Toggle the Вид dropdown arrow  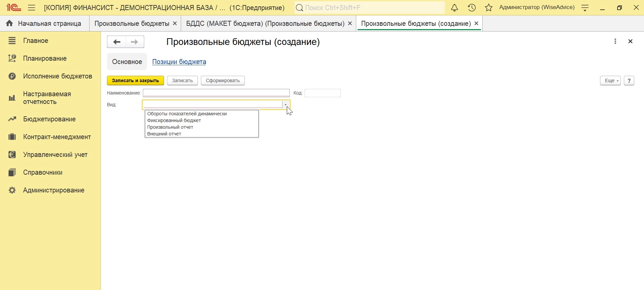pos(286,105)
